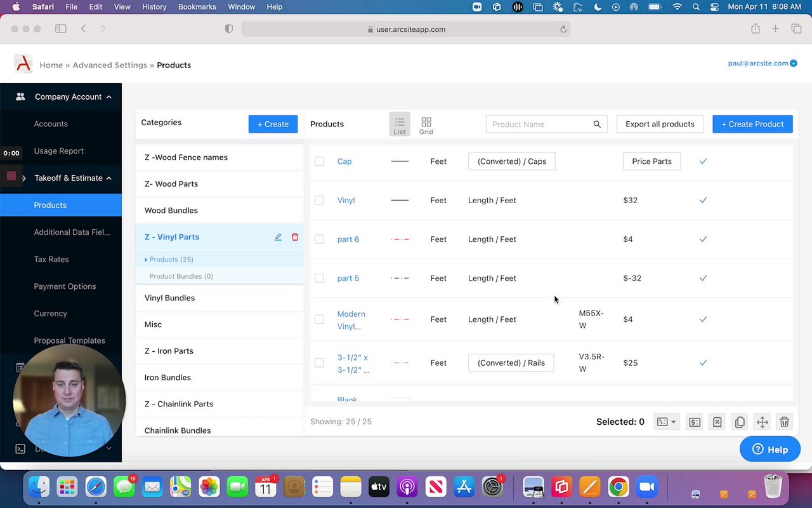Select the part 5 row checkbox
Screen dimensions: 812x508
(319, 278)
